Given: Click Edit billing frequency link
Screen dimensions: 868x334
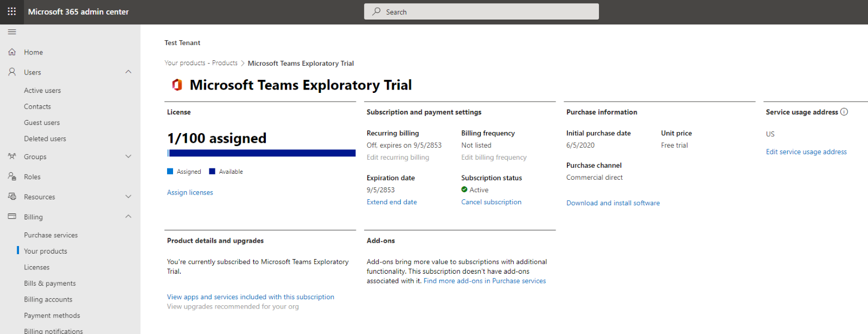Looking at the screenshot, I should pos(494,157).
